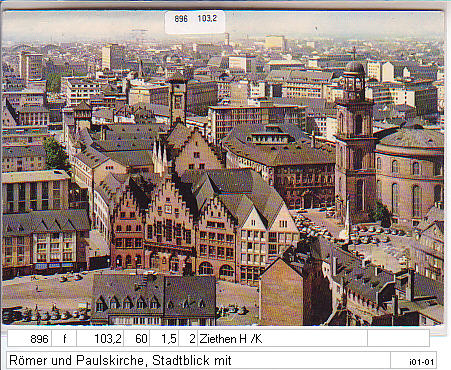Image resolution: width=451 pixels, height=370 pixels.
Task: Click the 103,2 value cell in table
Action: click(100, 339)
